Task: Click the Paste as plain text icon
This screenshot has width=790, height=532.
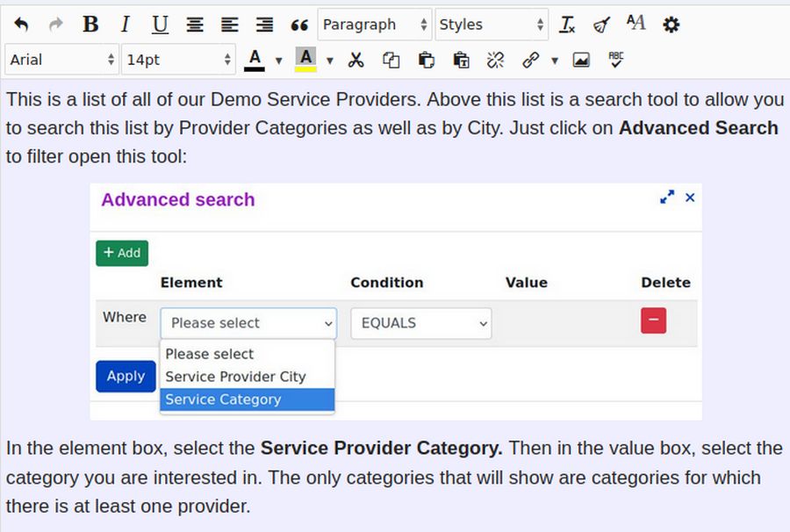Action: [461, 60]
